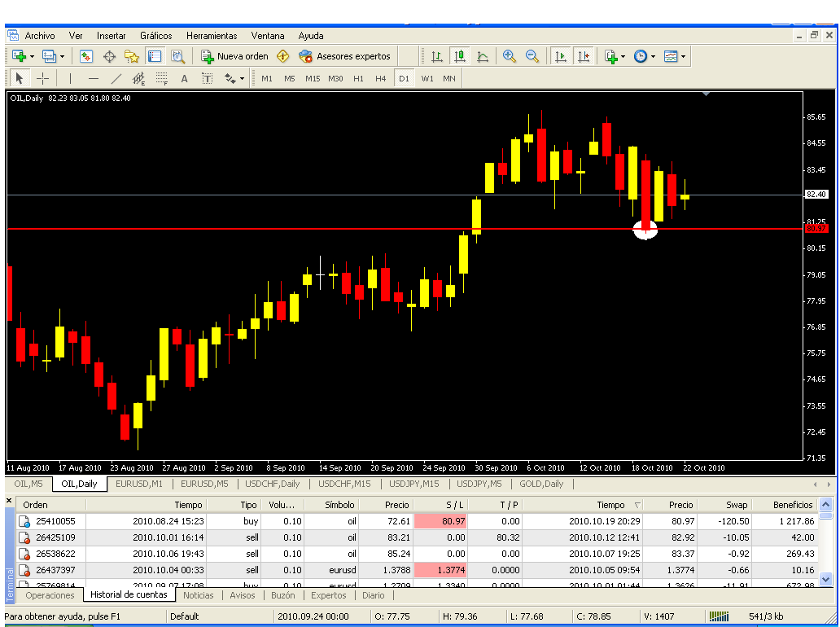Expand the templates dropdown arrow
Image resolution: width=840 pixels, height=627 pixels.
[683, 56]
